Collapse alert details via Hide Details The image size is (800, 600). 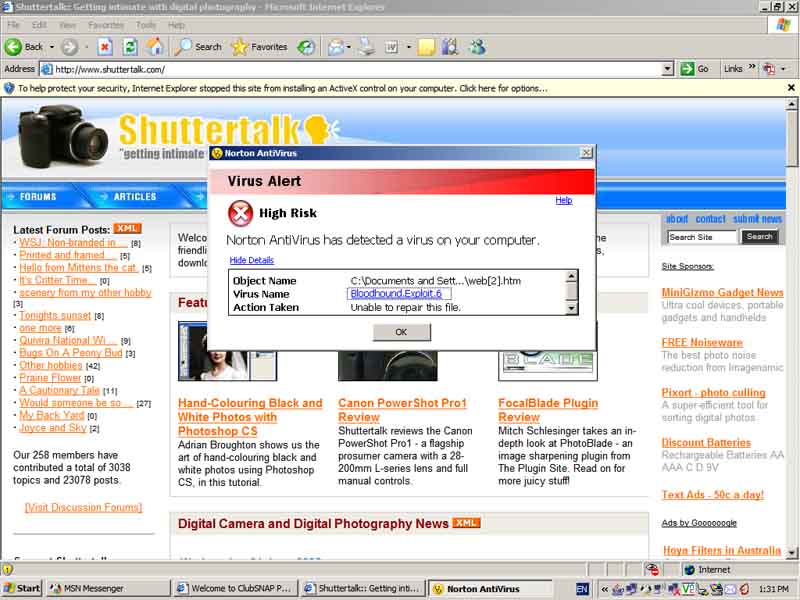[252, 260]
